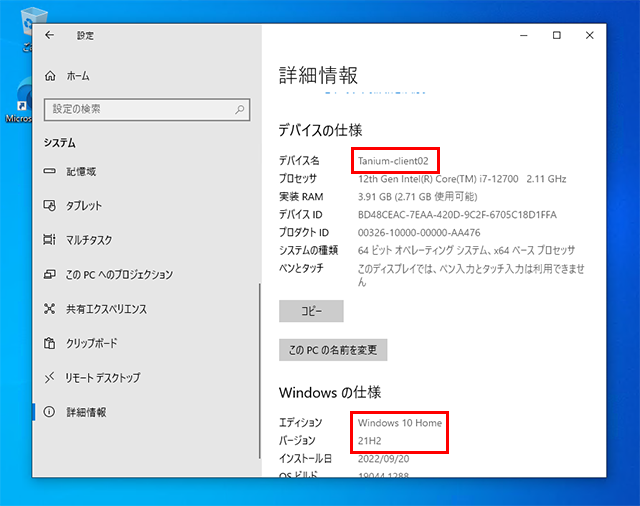The image size is (640, 506).
Task: Click the エディション label
Action: coord(301,423)
